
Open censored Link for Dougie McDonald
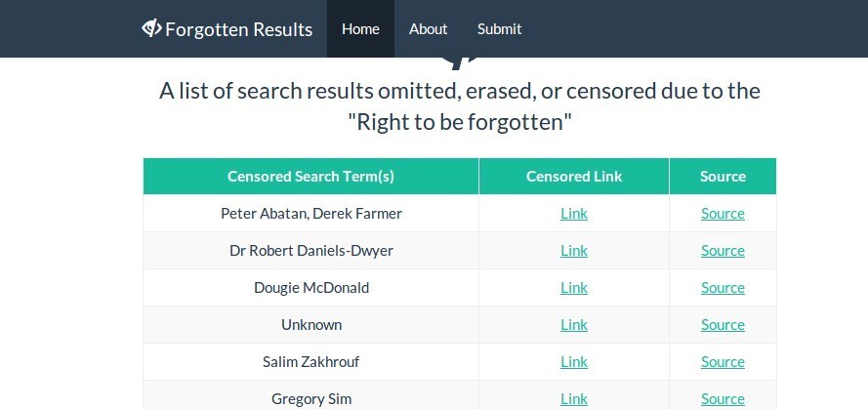tap(574, 288)
